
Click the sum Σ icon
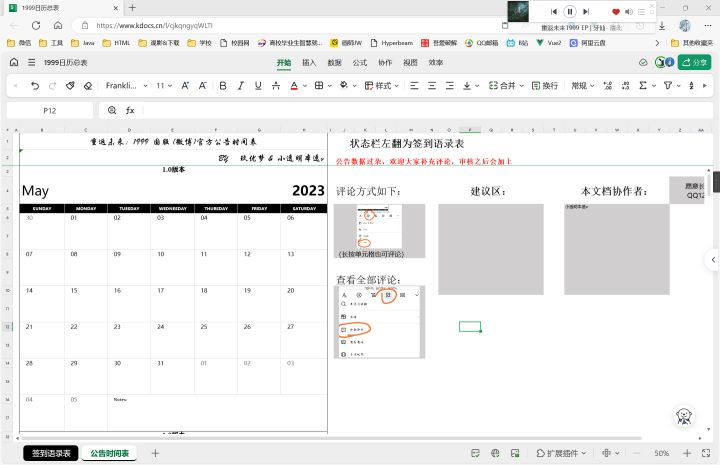pyautogui.click(x=643, y=85)
